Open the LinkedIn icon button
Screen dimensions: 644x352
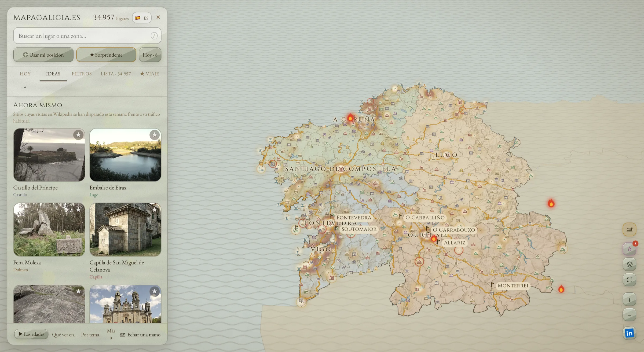pyautogui.click(x=629, y=333)
